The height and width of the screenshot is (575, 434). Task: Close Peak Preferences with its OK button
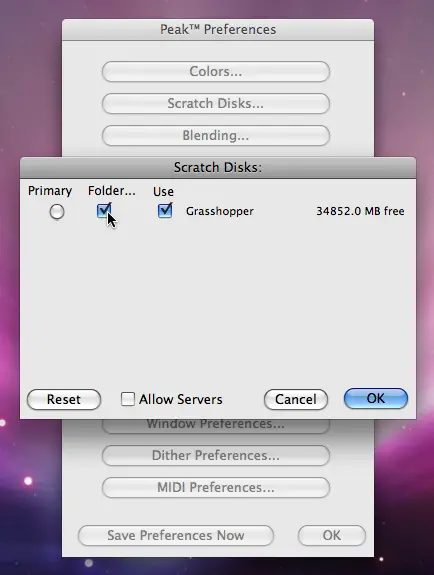coord(332,535)
